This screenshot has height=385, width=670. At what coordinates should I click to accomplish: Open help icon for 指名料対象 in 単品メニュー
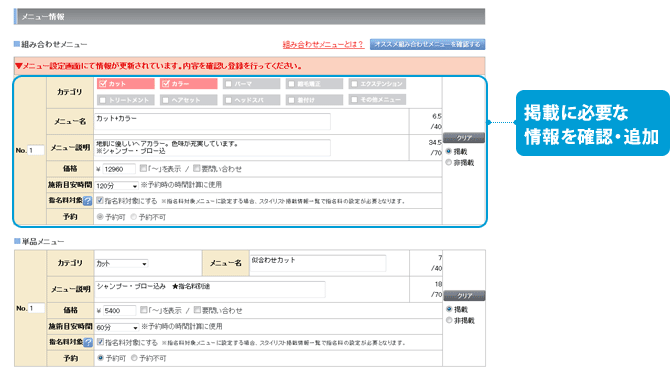tap(88, 342)
